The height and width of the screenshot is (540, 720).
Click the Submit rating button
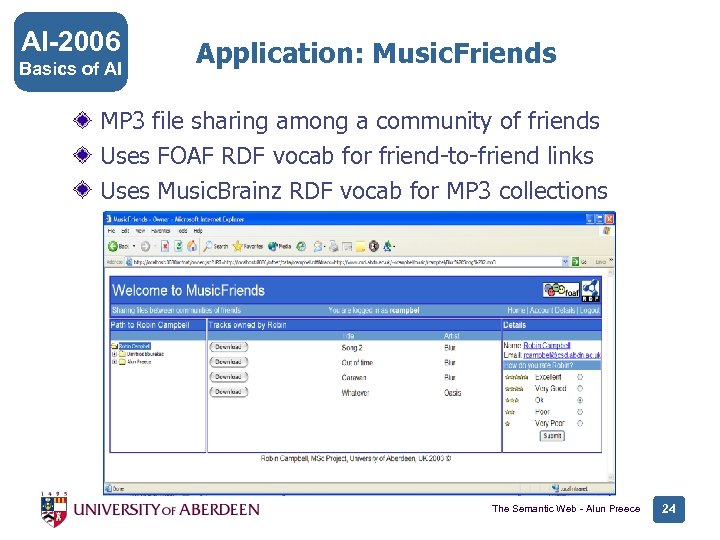(552, 436)
